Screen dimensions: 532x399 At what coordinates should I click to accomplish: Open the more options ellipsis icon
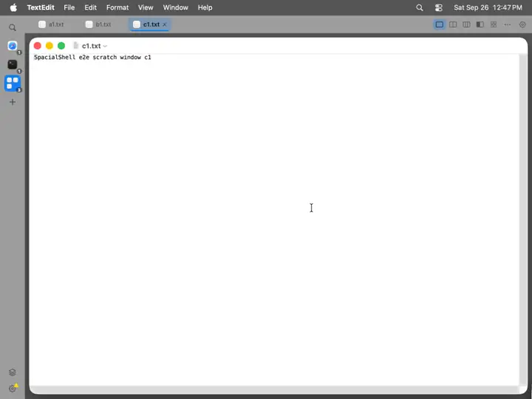coord(507,24)
